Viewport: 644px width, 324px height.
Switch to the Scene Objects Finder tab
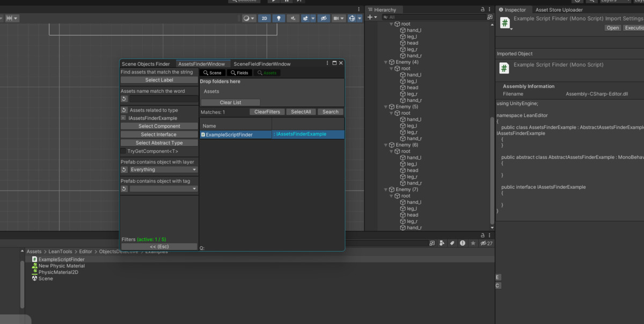(146, 64)
